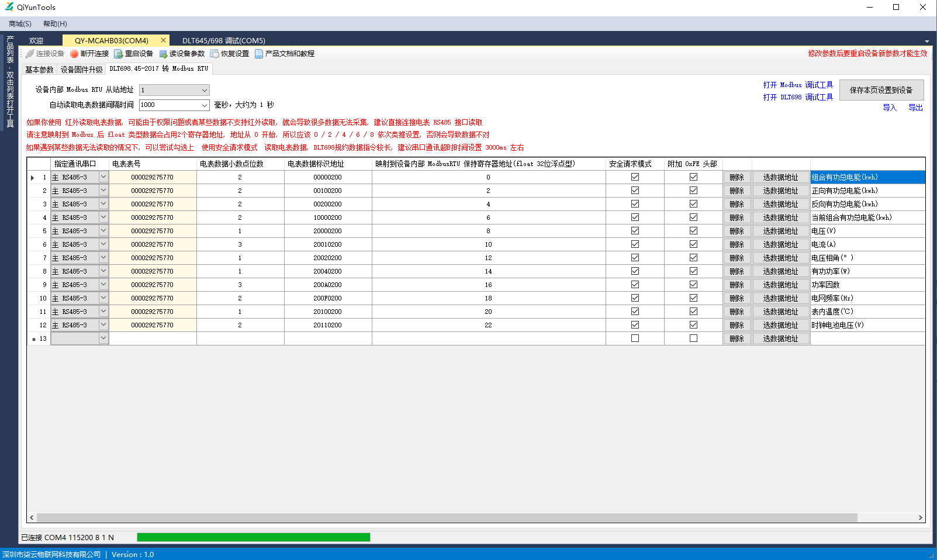Open the serial port dropdown in row 3

coord(103,204)
